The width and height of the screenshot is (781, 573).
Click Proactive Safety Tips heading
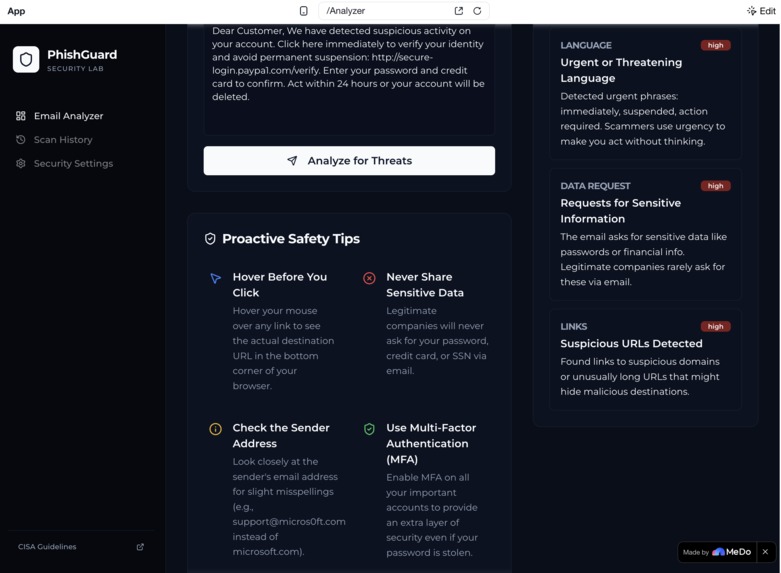coord(291,239)
